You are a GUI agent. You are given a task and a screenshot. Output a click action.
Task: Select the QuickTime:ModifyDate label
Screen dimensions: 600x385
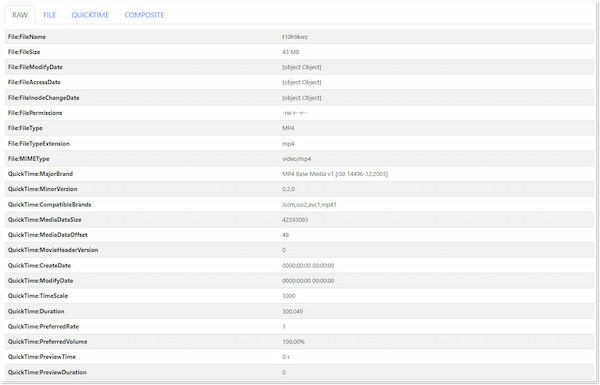tap(41, 281)
